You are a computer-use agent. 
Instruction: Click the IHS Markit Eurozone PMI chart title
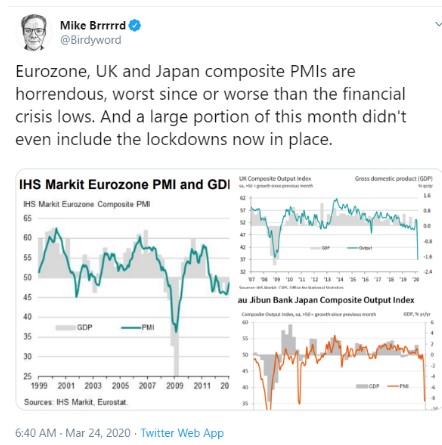[124, 184]
